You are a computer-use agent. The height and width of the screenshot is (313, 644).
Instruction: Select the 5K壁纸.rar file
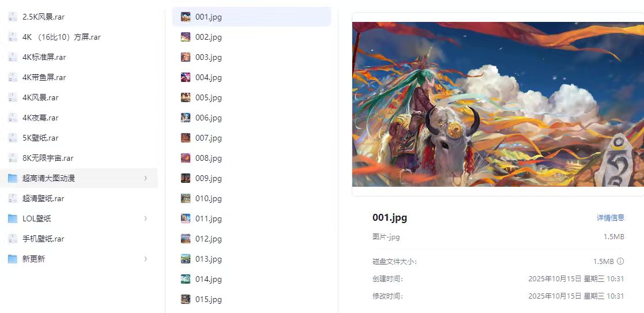point(79,138)
